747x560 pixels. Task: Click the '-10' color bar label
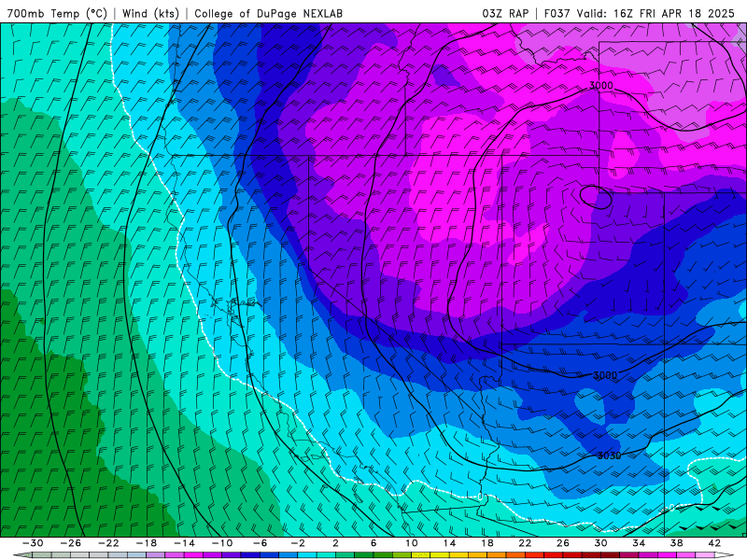pos(222,543)
